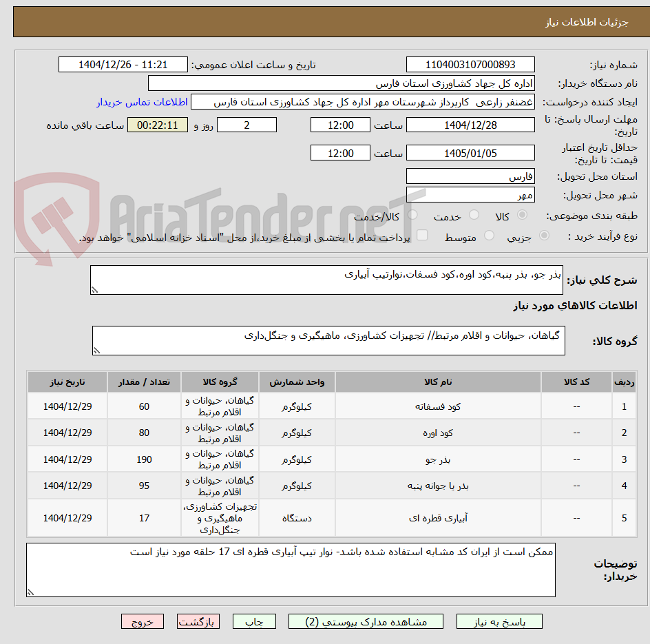Click the remaining time countdown 00:22:11

[x=158, y=125]
